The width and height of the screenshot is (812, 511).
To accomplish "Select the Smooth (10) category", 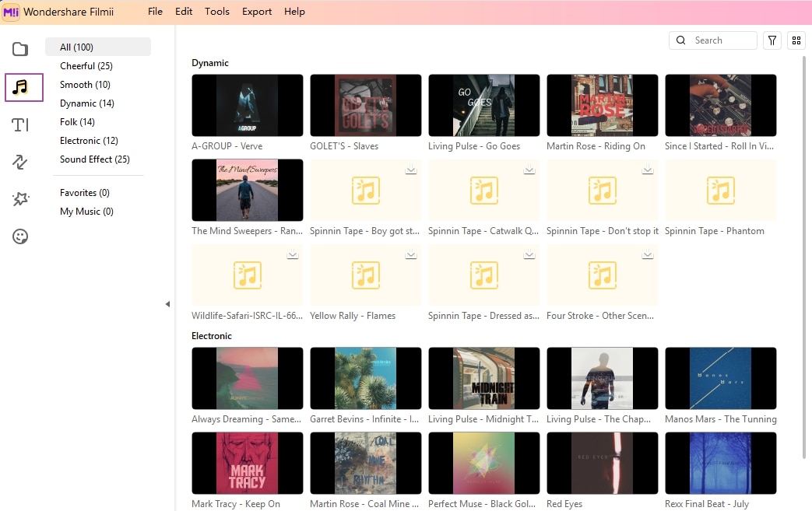I will 85,84.
